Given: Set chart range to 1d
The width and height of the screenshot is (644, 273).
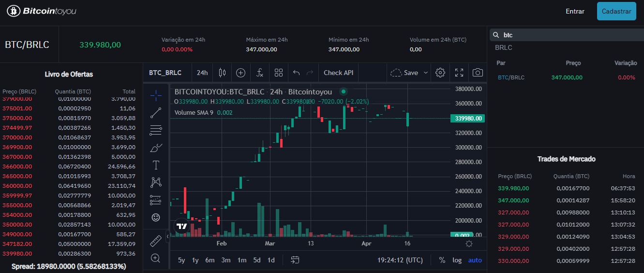Looking at the screenshot, I should click(x=271, y=260).
